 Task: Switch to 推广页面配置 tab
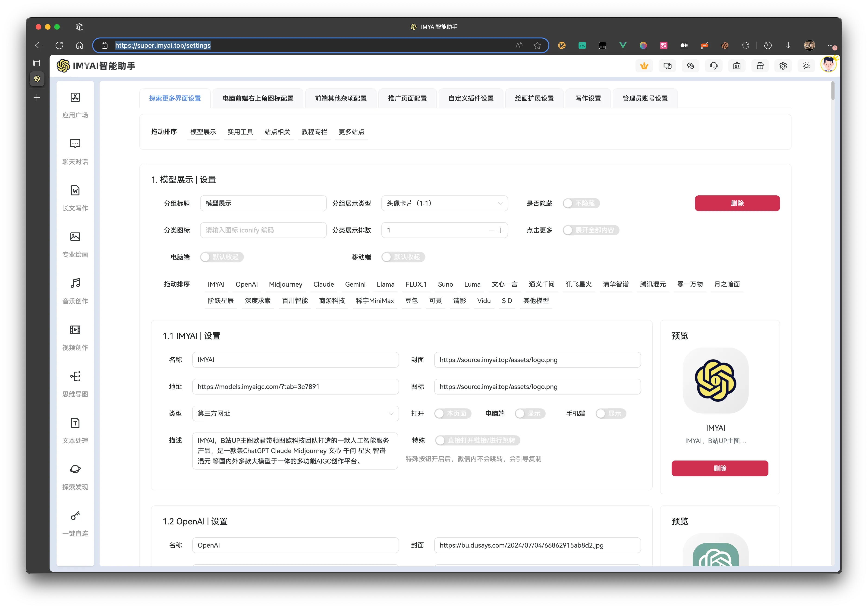pyautogui.click(x=407, y=98)
